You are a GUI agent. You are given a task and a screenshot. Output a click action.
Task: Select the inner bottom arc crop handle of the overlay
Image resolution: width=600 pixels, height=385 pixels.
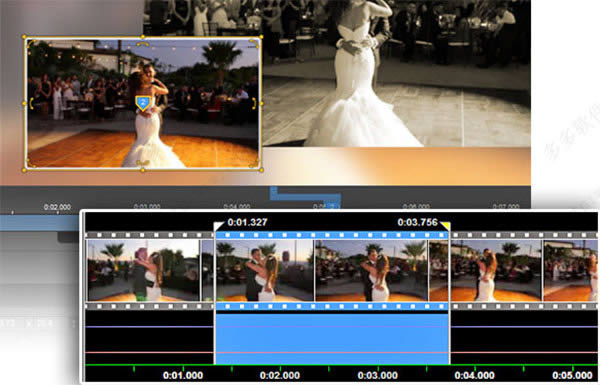(143, 163)
